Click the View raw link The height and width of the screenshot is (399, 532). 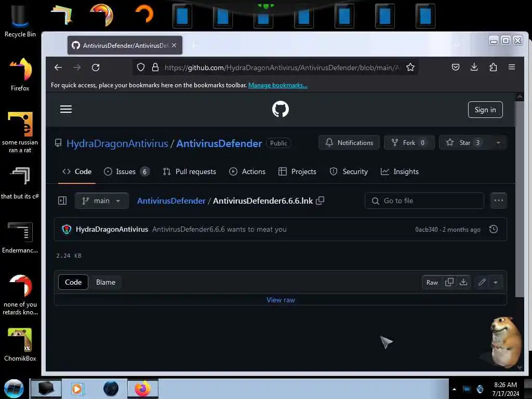pos(281,300)
